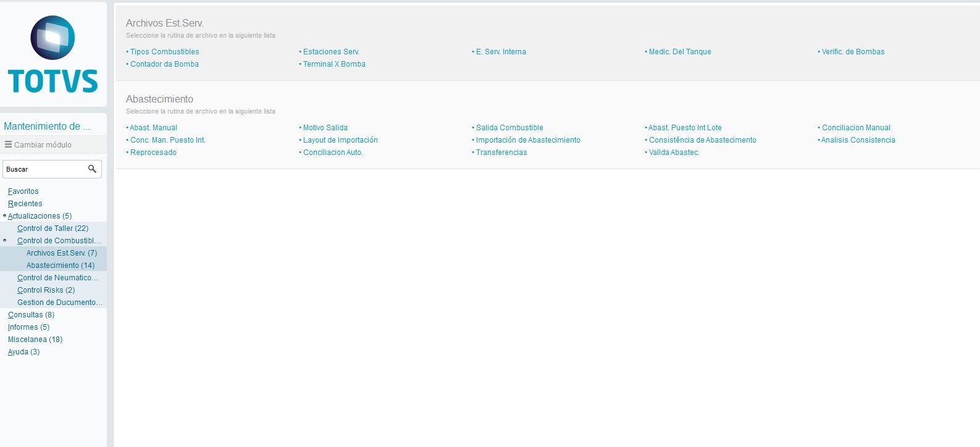Open Analisis Consistencia routine
The image size is (980, 447).
pos(858,140)
